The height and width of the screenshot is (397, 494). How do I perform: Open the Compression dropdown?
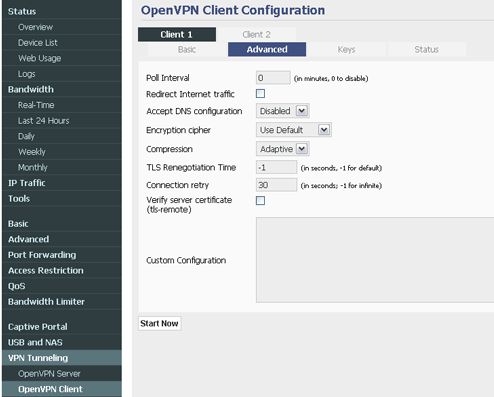[283, 149]
